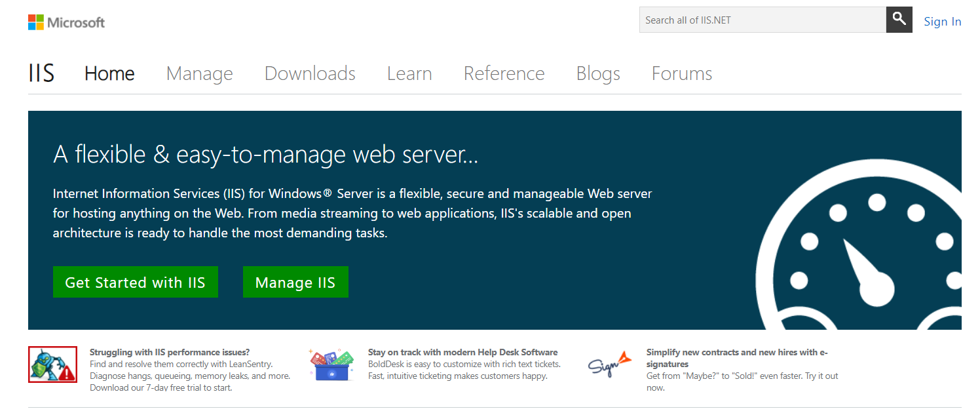
Task: Open the Manage menu item
Action: point(200,73)
